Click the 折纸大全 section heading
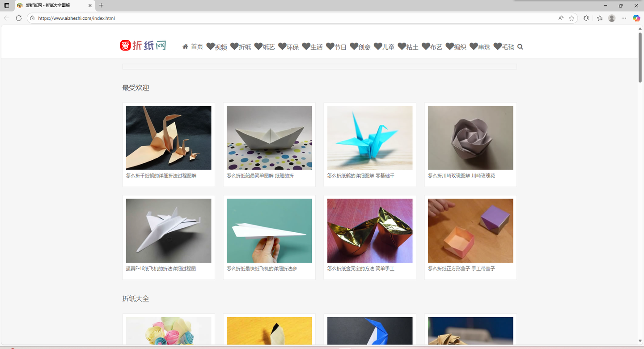This screenshot has width=644, height=349. pyautogui.click(x=136, y=298)
